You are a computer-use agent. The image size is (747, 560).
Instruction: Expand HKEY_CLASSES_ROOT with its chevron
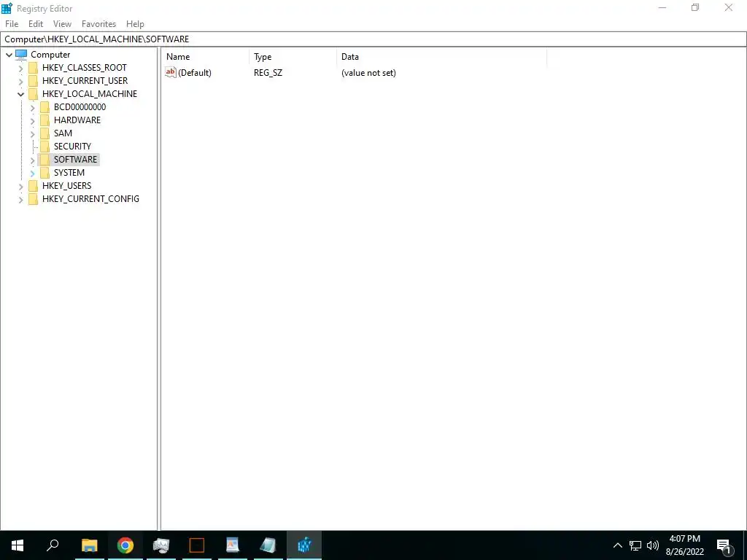[x=21, y=68]
